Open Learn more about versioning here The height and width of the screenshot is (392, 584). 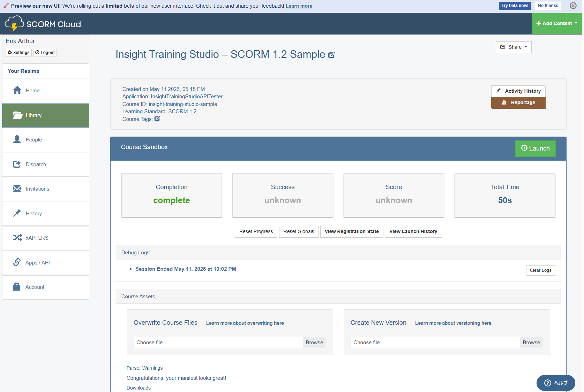453,323
